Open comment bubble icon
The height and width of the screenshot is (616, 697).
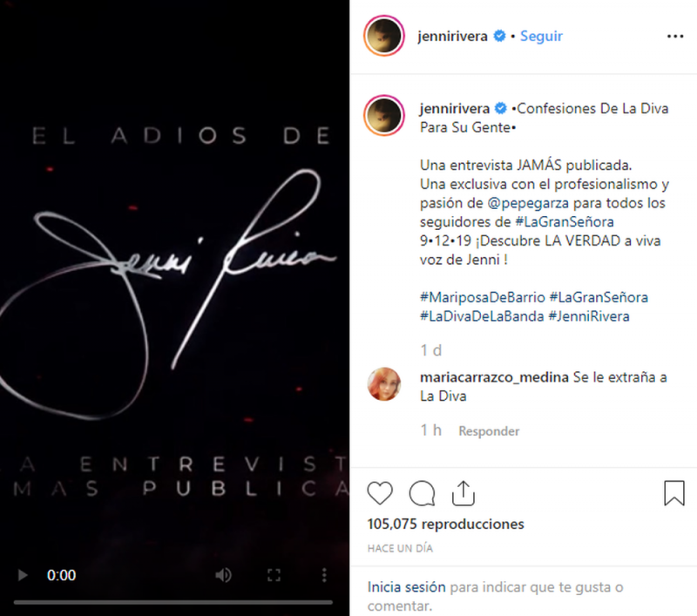click(x=422, y=493)
